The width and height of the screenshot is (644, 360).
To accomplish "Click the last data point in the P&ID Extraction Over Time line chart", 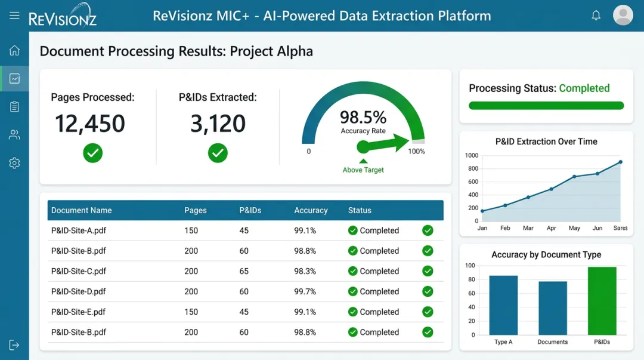I will [620, 162].
